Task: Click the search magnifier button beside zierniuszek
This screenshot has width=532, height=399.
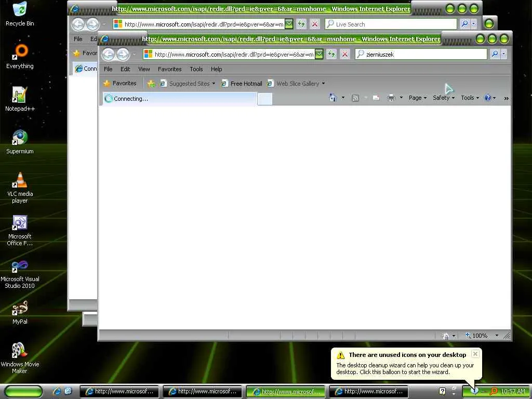Action: click(x=495, y=54)
